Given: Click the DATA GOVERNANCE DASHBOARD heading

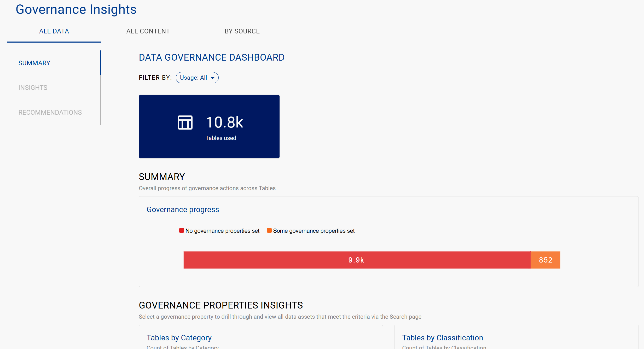Looking at the screenshot, I should [x=212, y=57].
